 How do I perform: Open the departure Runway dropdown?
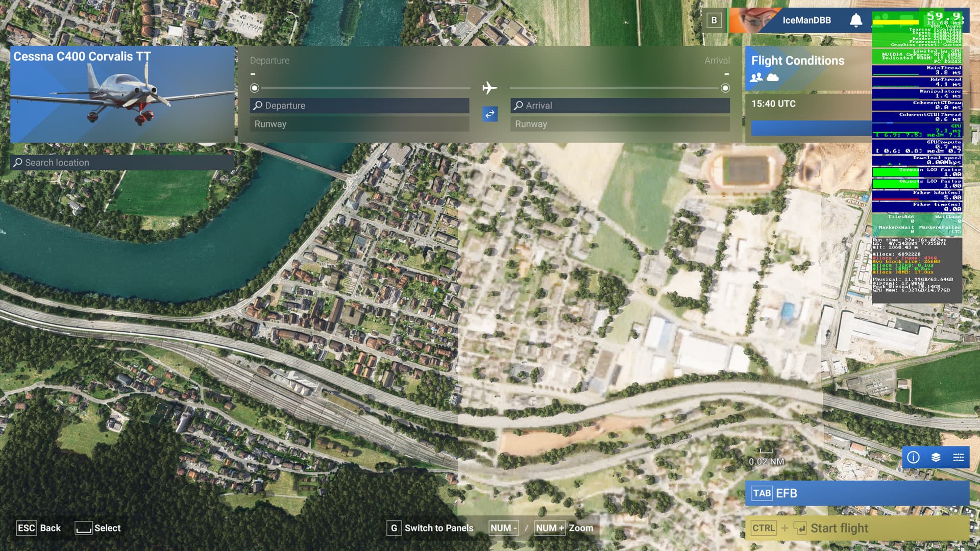tap(359, 124)
